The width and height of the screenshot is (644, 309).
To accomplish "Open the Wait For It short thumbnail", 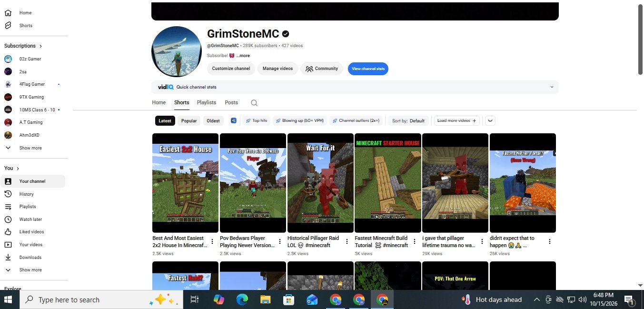I will (x=320, y=183).
